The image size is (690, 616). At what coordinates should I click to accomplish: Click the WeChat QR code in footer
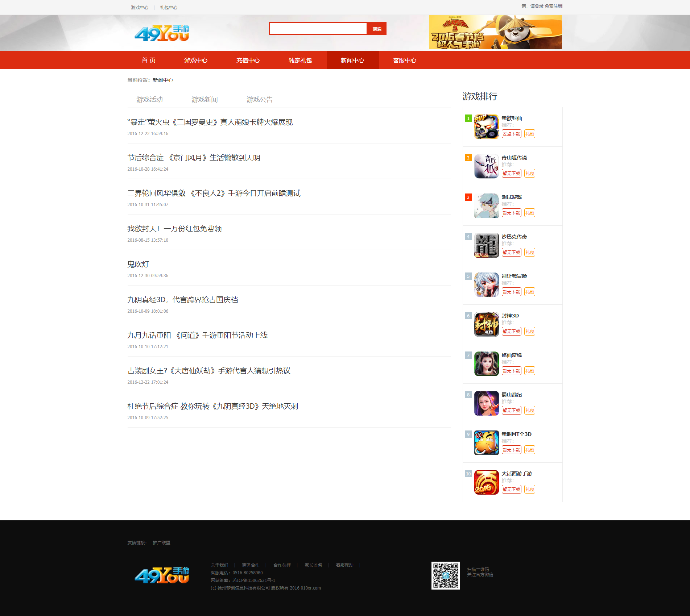tap(446, 575)
